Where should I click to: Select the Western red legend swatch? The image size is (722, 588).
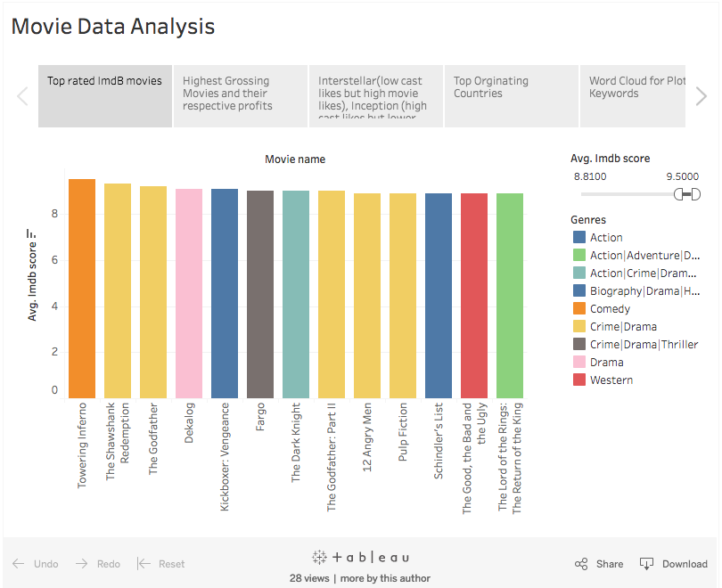tap(579, 380)
